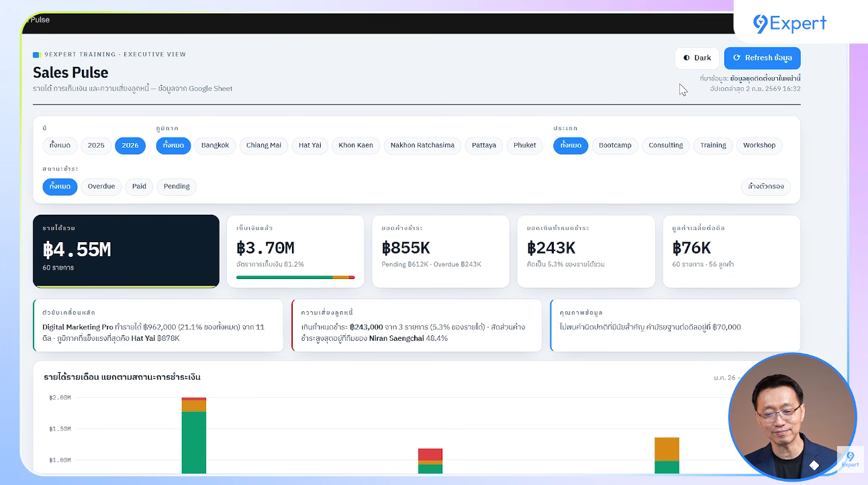Filter by Workshop type
868x485 pixels.
[x=759, y=146]
